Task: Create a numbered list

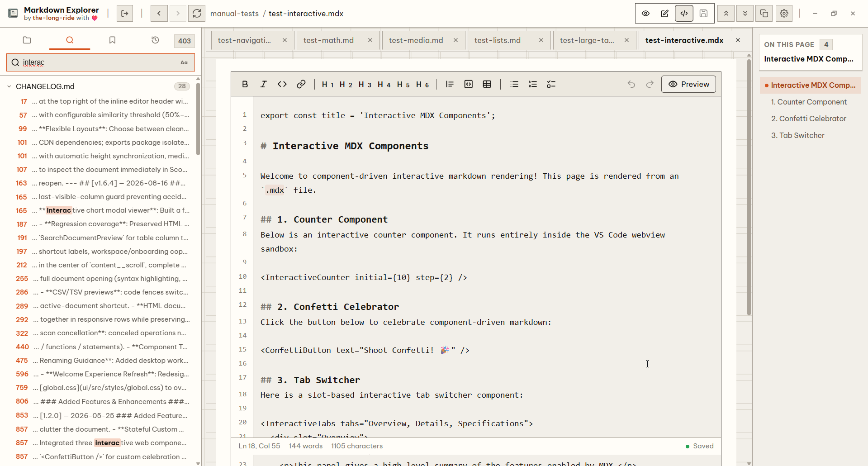Action: (533, 84)
